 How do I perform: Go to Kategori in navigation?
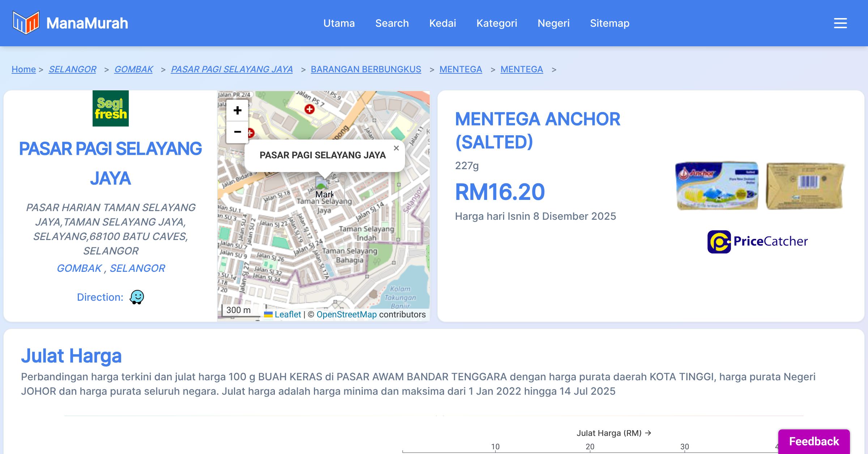coord(497,23)
